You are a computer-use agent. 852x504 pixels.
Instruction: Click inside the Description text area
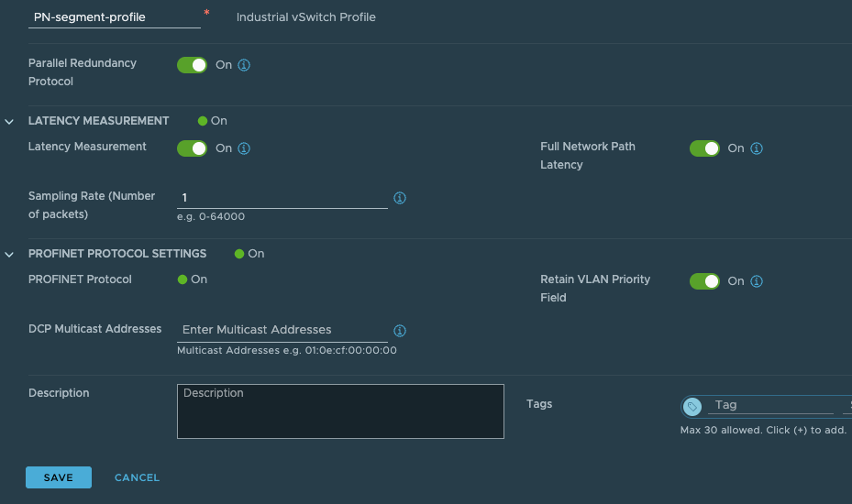(x=340, y=411)
